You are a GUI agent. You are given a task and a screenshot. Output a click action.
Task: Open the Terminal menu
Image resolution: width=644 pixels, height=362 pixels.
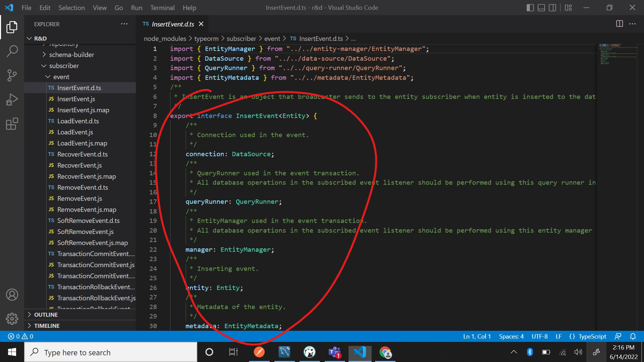click(162, 8)
